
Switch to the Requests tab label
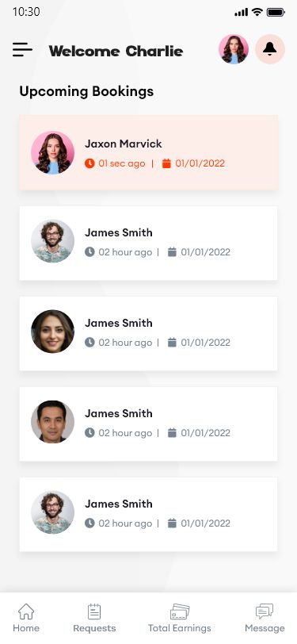pyautogui.click(x=94, y=628)
